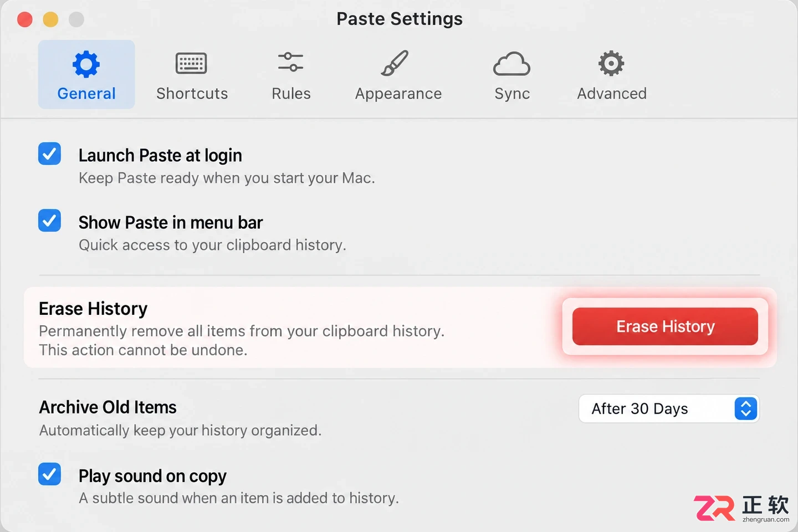Select the General tab label

pos(86,94)
